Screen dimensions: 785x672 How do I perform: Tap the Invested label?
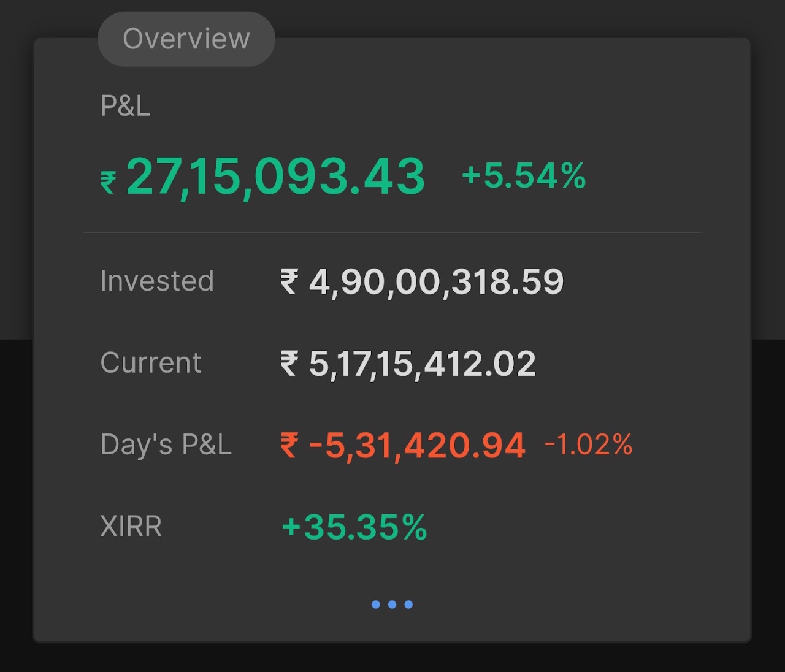[157, 281]
